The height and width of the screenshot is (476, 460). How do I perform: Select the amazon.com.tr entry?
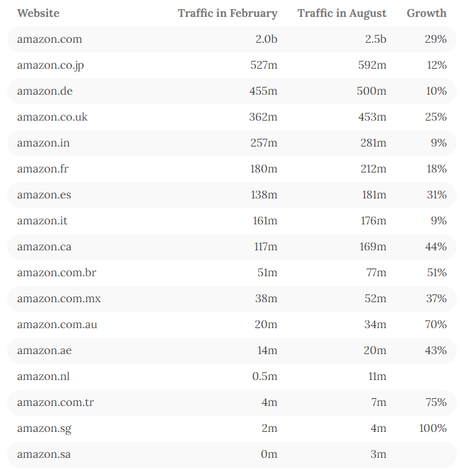(56, 403)
